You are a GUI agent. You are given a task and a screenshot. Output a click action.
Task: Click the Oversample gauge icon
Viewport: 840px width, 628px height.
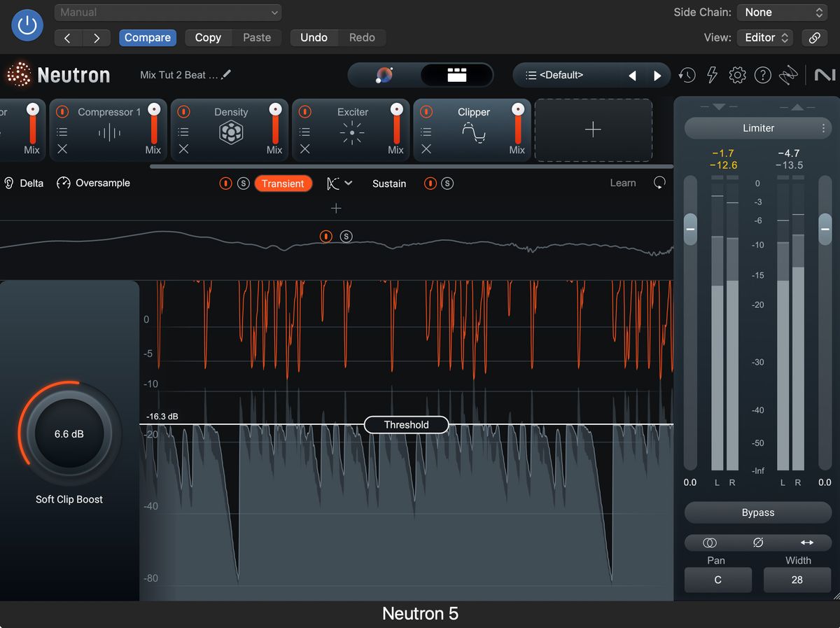(62, 183)
